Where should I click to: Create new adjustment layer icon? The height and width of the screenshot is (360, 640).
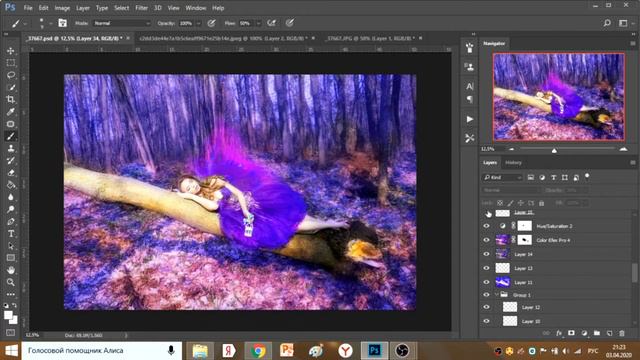coord(584,333)
